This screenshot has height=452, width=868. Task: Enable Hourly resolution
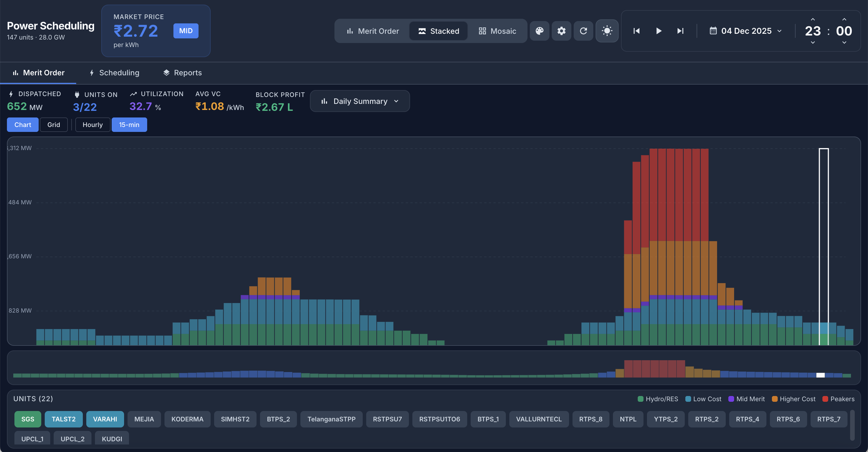point(92,124)
